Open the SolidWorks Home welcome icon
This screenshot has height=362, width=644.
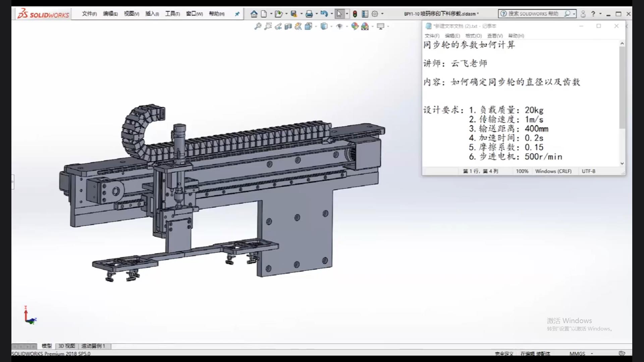pyautogui.click(x=254, y=14)
